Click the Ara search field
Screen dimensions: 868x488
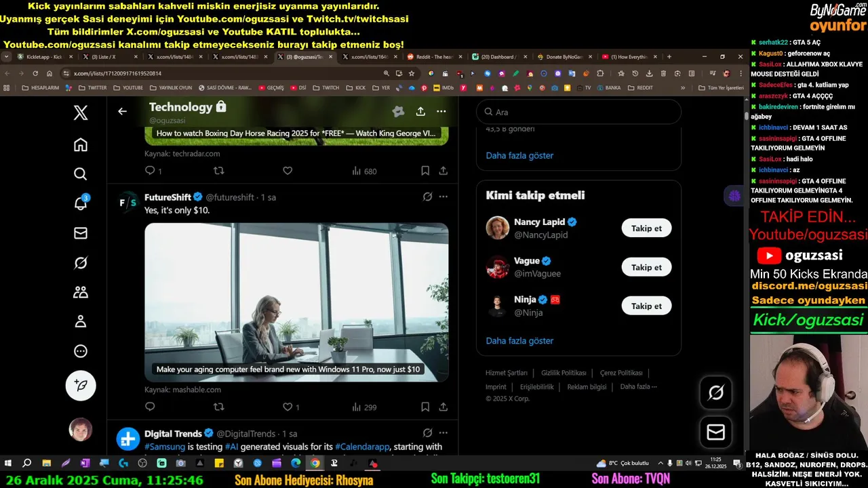point(578,112)
